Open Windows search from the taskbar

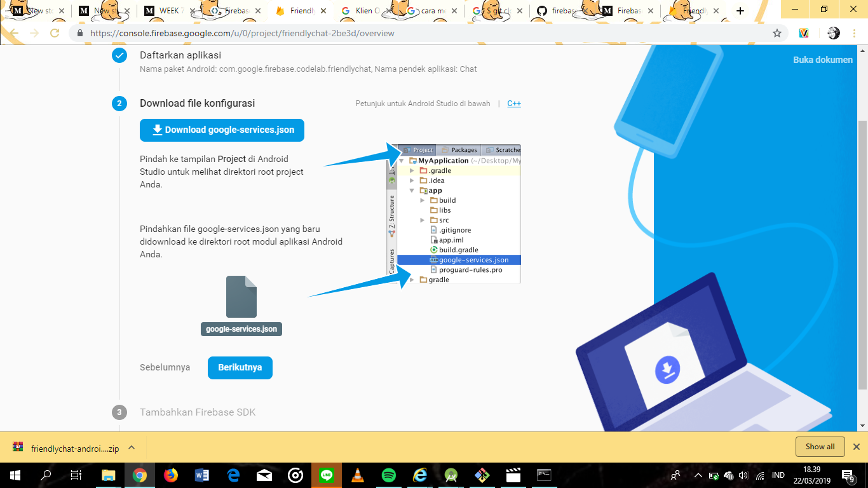[46, 475]
